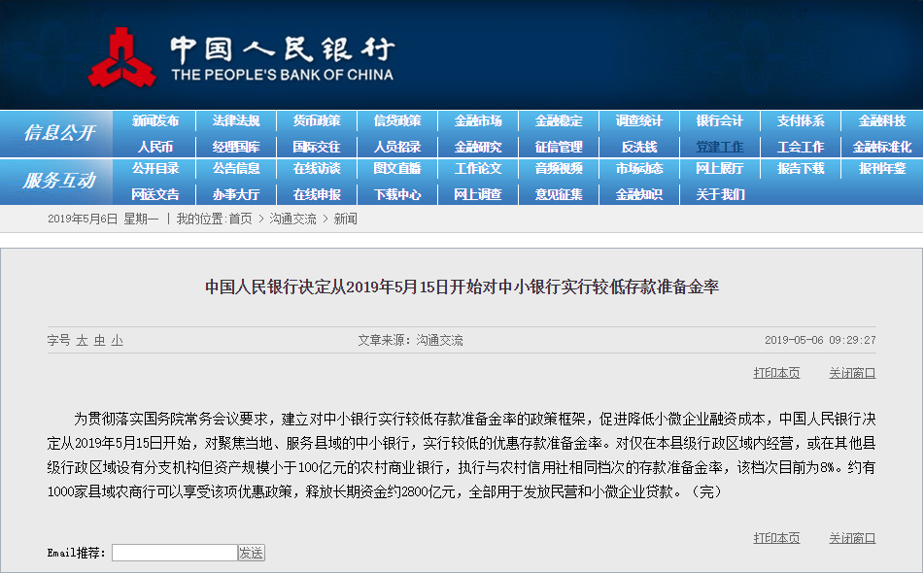Open 关于我们 link

720,194
